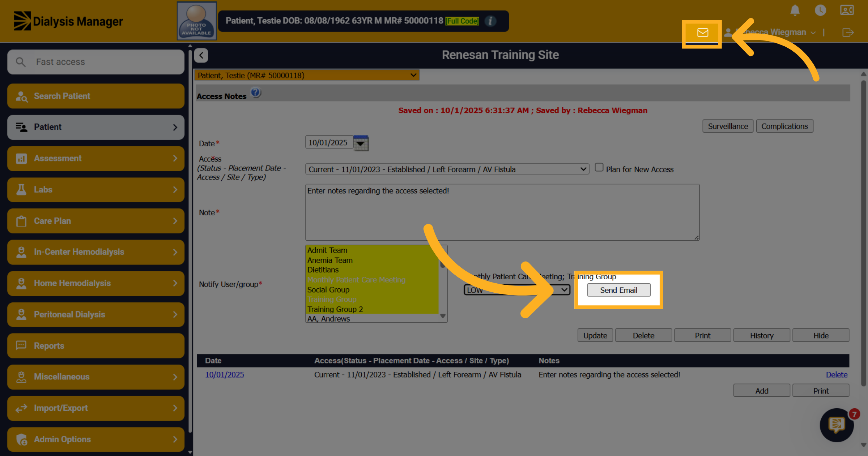Click the Dialysis Manager logo
Viewport: 868px width, 456px height.
(68, 21)
